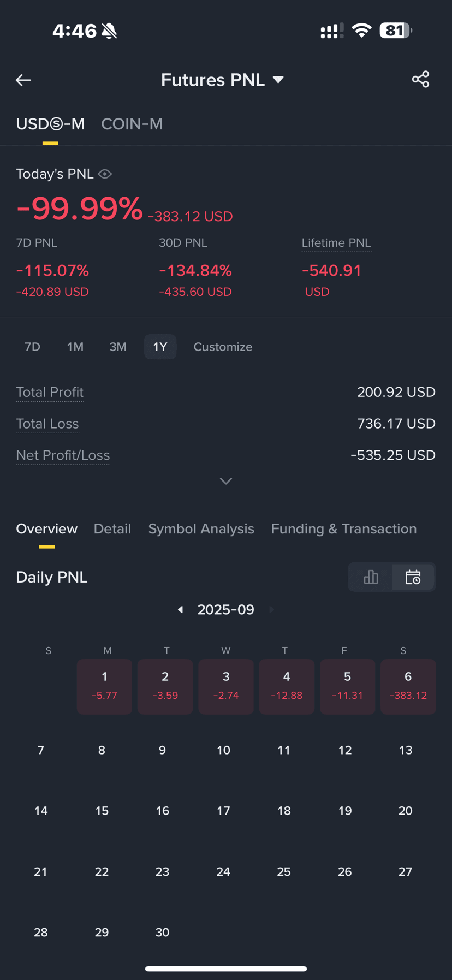The height and width of the screenshot is (980, 452).
Task: Select September 4 calendar cell
Action: [287, 686]
